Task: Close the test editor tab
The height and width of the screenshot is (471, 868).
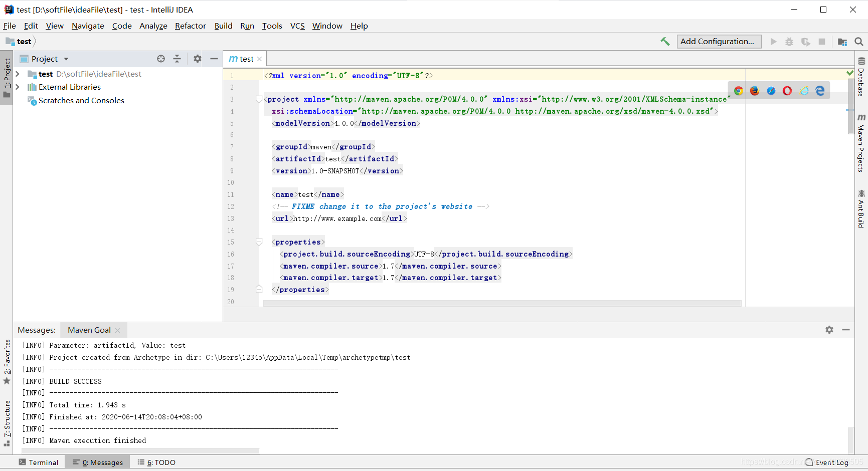Action: coord(259,59)
